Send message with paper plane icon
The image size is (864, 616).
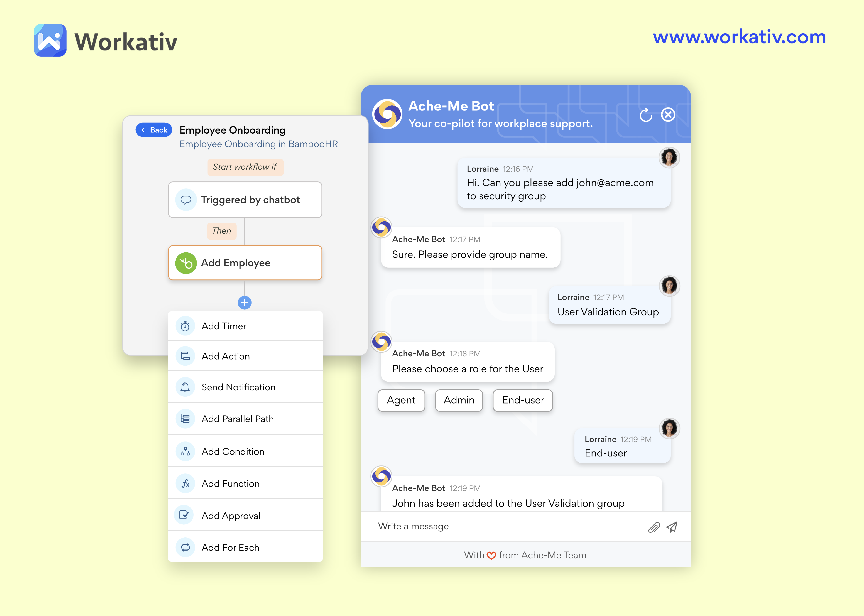(672, 527)
